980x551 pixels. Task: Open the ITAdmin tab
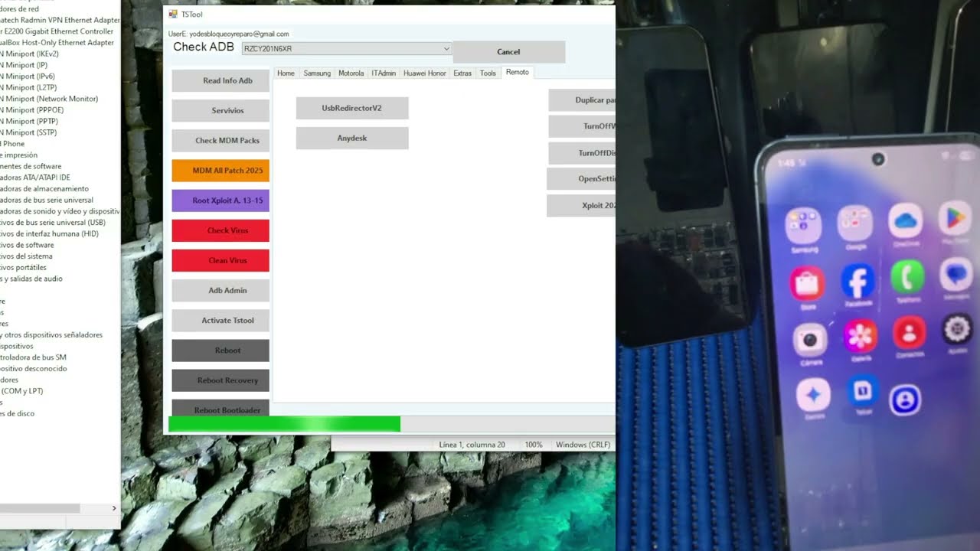click(x=384, y=73)
